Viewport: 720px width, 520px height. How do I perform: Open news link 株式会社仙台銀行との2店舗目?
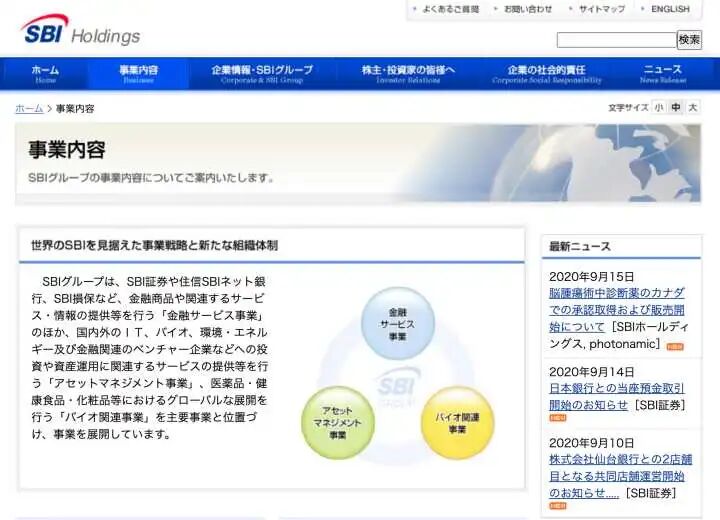coord(620,476)
